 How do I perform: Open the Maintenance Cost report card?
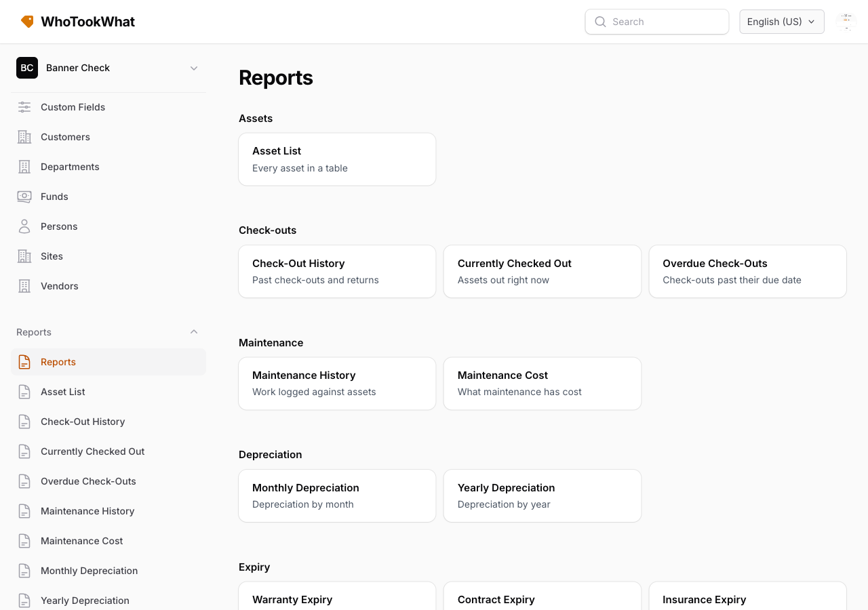pyautogui.click(x=542, y=384)
